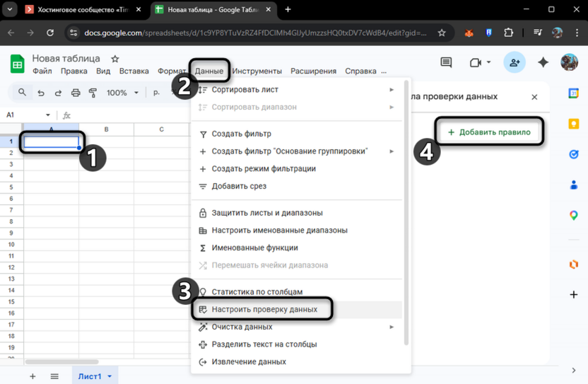
Task: Open the zoom 100% dropdown
Action: click(123, 93)
